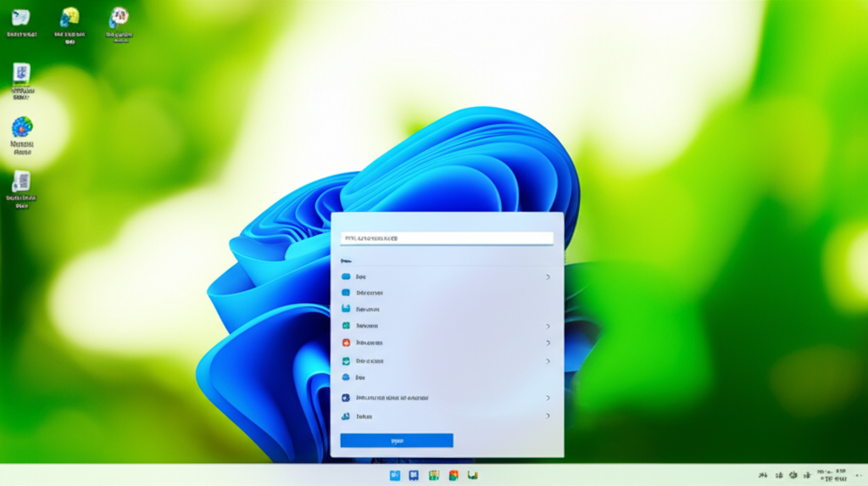The width and height of the screenshot is (868, 486).
Task: Open the red-orange app icon in the taskbar
Action: point(453,475)
